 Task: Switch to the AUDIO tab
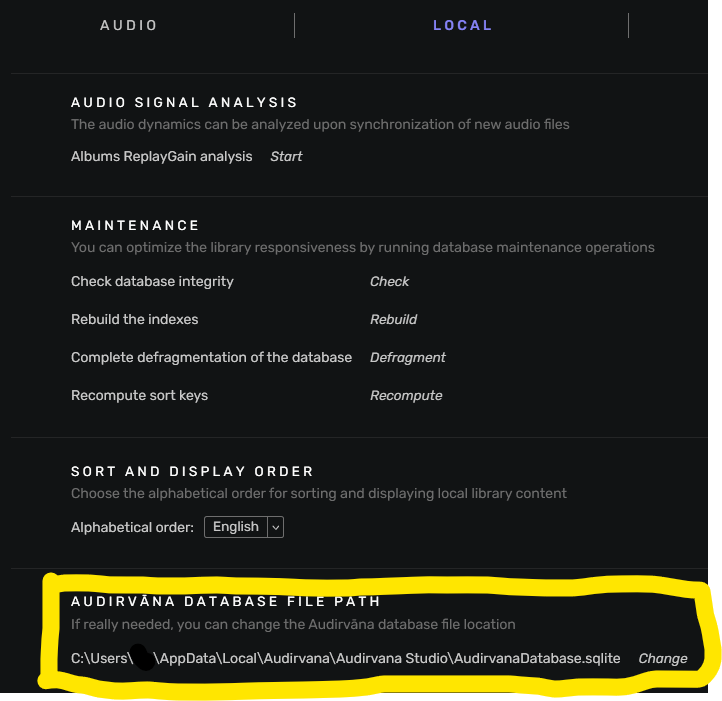pyautogui.click(x=129, y=25)
